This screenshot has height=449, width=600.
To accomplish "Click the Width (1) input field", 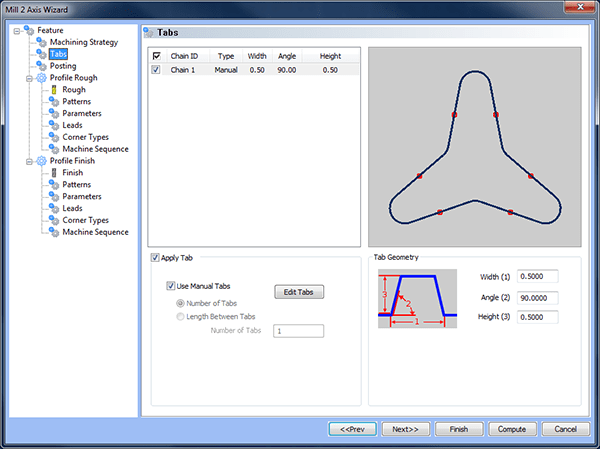I will point(537,276).
